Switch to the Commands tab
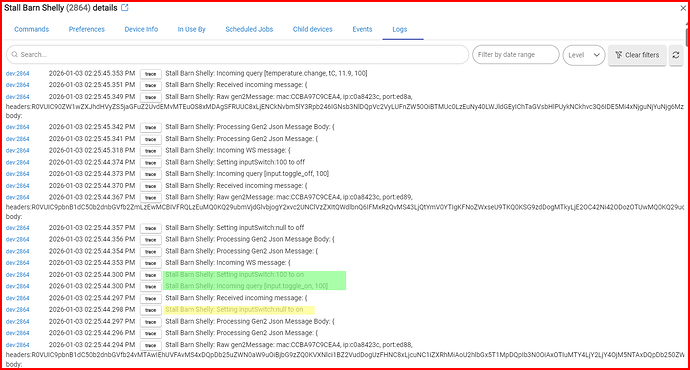The height and width of the screenshot is (370, 690). (32, 29)
